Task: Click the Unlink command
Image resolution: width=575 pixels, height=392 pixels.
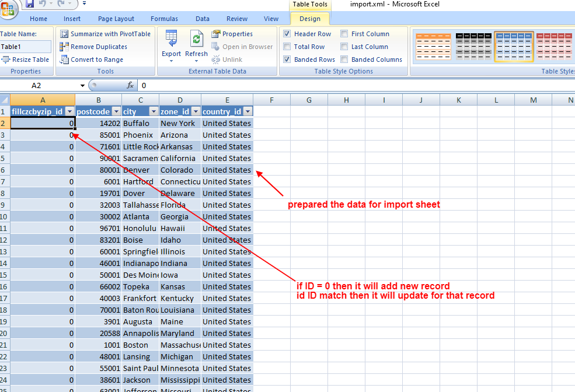Action: (x=227, y=60)
